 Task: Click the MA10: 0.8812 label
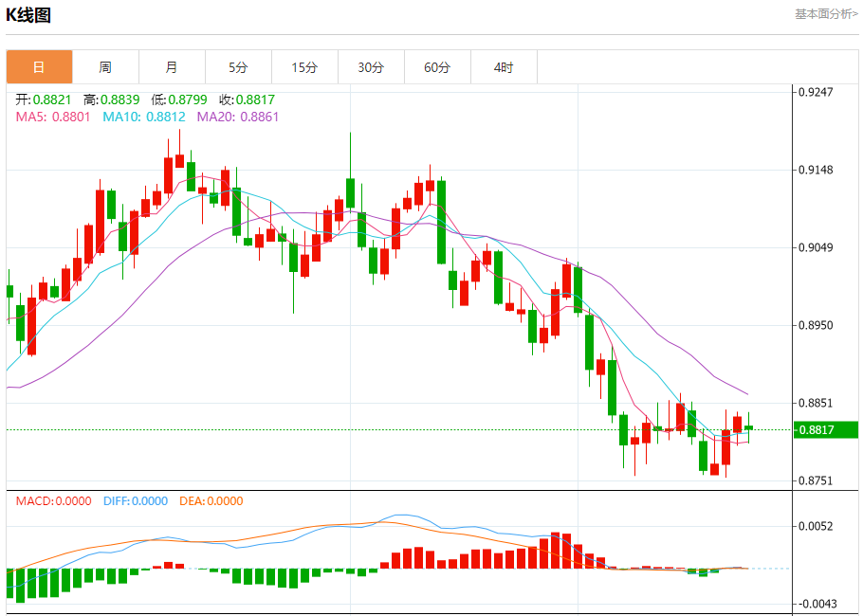pos(144,117)
